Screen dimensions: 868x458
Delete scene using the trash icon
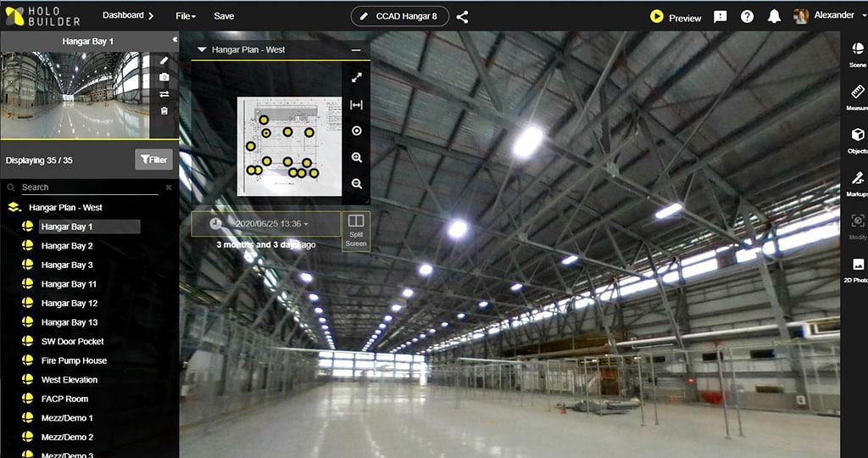click(x=164, y=110)
